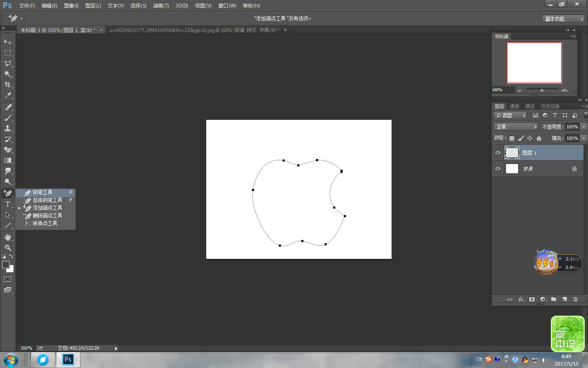588x368 pixels.
Task: Create a new layer group folder
Action: pyautogui.click(x=554, y=299)
